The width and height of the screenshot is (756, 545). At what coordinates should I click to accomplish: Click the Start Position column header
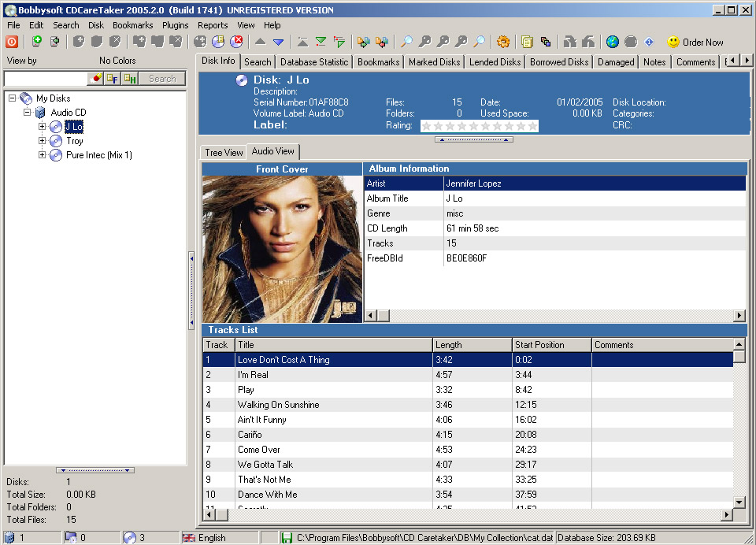click(x=551, y=345)
